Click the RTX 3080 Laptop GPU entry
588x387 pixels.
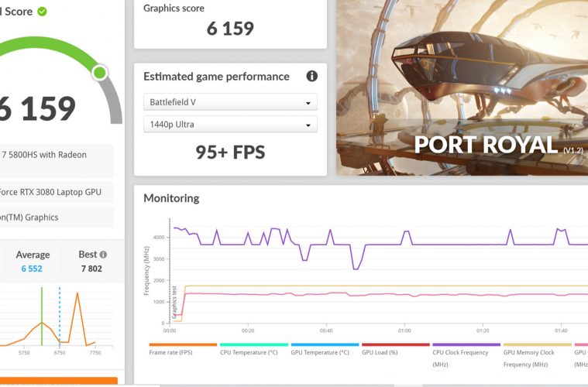point(57,192)
